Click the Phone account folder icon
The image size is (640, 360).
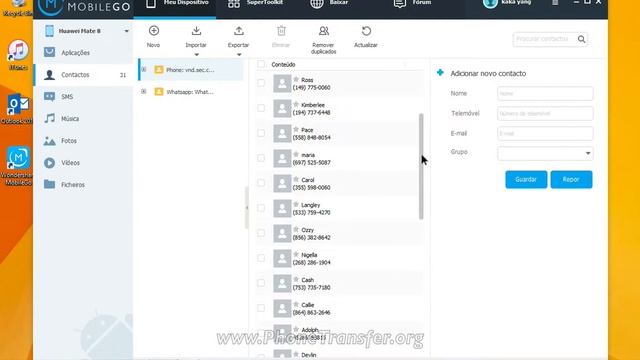point(159,70)
